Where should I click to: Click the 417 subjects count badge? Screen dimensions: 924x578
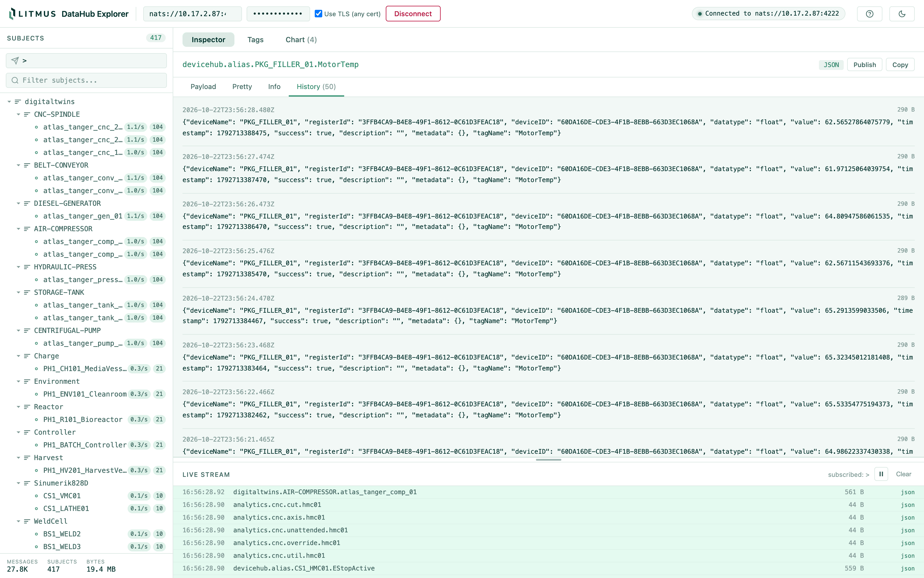155,38
